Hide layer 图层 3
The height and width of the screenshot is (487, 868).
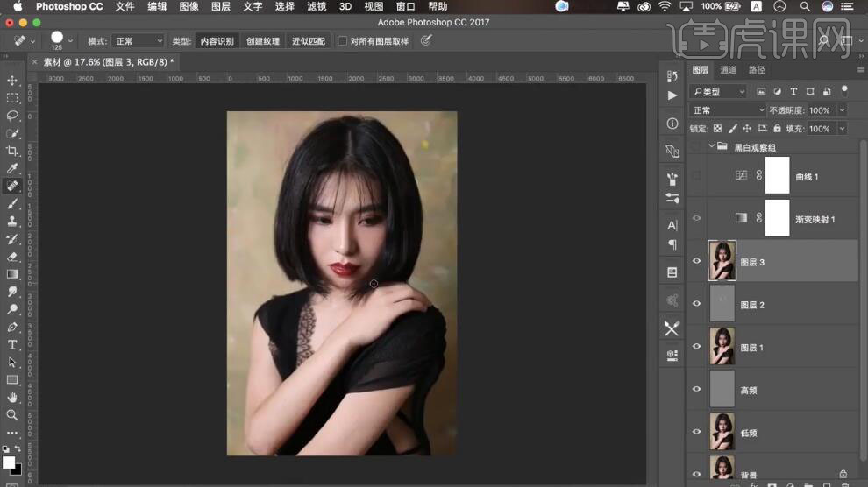click(x=697, y=261)
